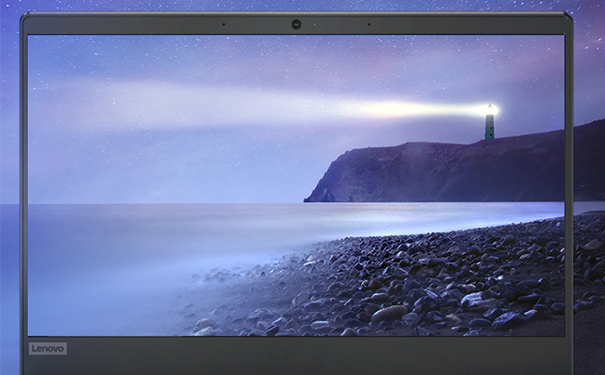The width and height of the screenshot is (605, 375).
Task: Click the hillside outside the laptop frame
Action: tap(589, 162)
